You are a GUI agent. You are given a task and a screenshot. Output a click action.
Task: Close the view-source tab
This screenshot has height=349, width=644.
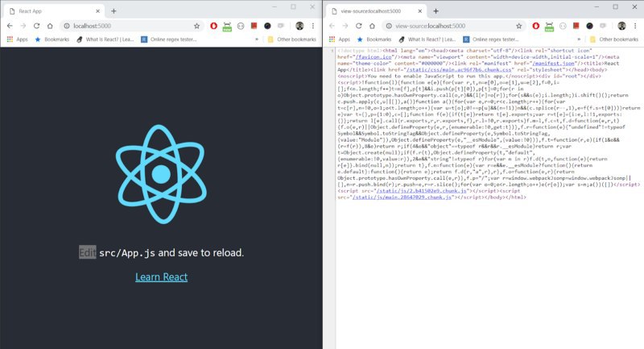point(419,11)
